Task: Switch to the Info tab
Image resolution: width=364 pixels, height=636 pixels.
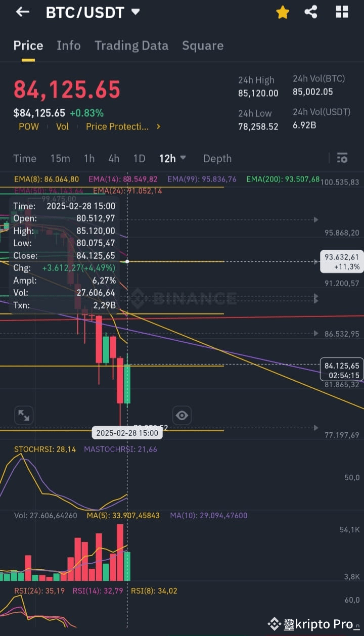Action: (x=69, y=46)
